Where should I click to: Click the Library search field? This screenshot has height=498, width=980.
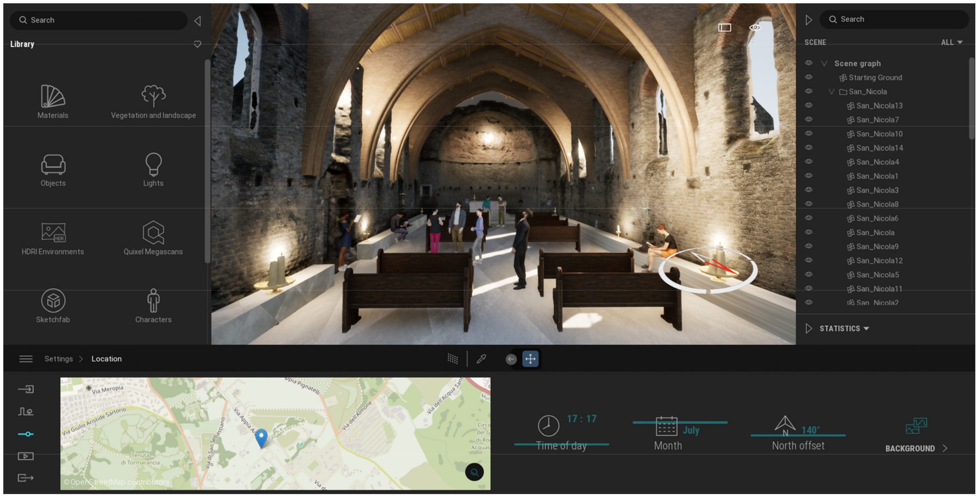(x=99, y=20)
